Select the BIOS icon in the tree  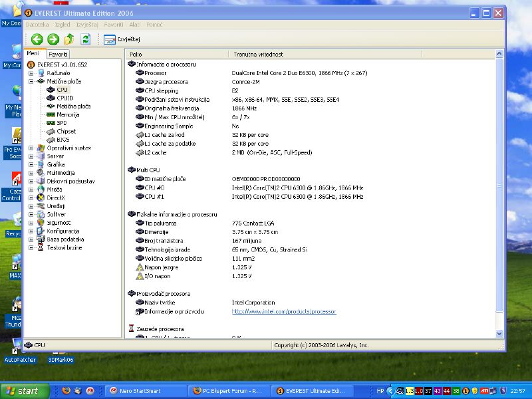point(51,140)
